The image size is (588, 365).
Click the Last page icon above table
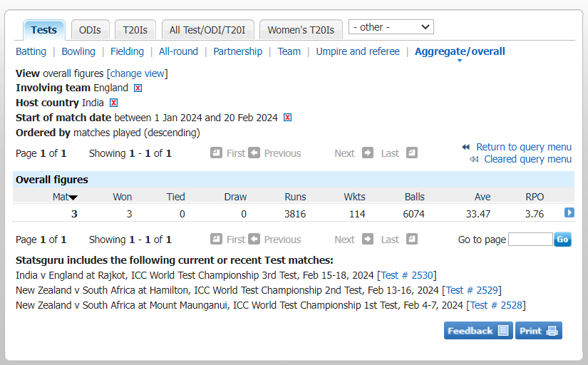pyautogui.click(x=412, y=153)
